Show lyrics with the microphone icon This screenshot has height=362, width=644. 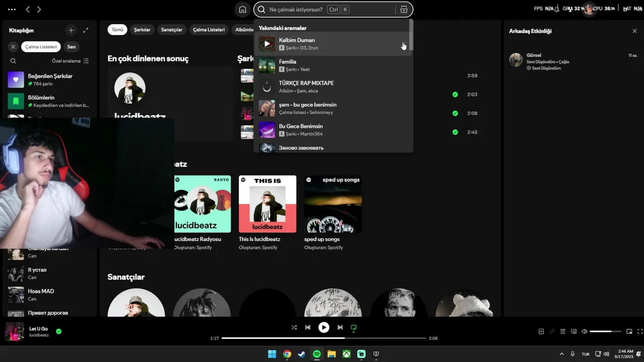click(x=552, y=331)
